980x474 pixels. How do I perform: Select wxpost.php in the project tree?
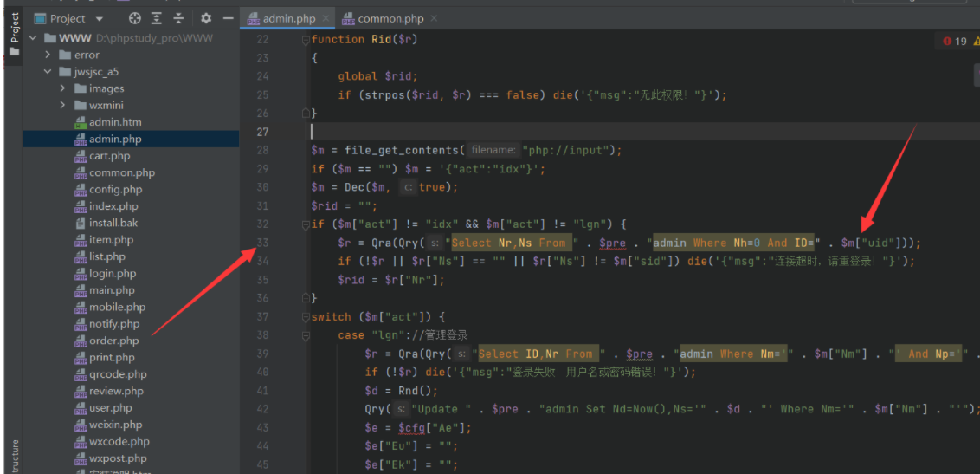pos(119,459)
